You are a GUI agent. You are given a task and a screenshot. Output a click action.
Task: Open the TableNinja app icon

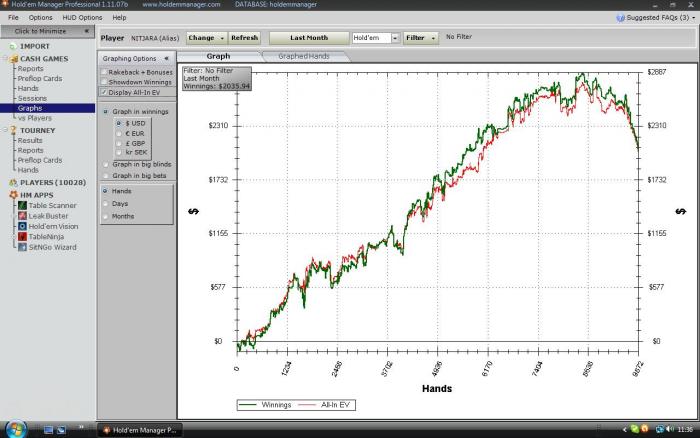click(x=22, y=237)
